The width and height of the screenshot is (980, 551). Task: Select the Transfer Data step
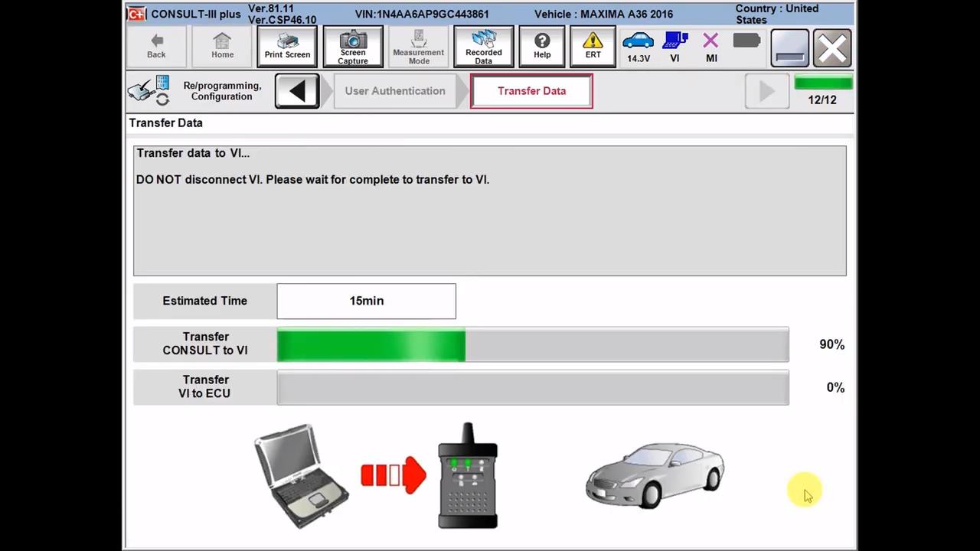531,91
